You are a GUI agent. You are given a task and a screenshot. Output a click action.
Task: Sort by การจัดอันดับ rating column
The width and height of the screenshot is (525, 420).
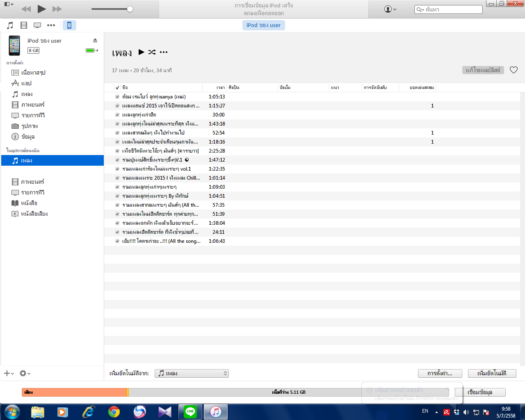(x=380, y=87)
